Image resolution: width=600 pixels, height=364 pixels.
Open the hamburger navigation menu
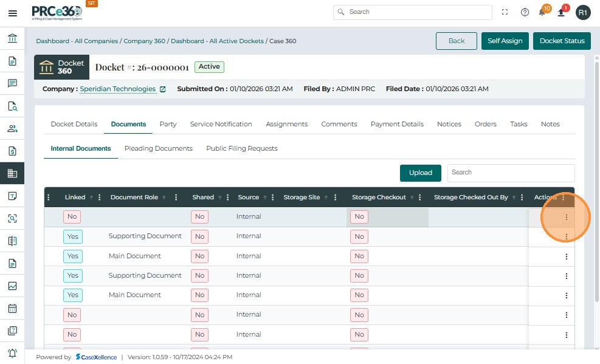coord(12,13)
